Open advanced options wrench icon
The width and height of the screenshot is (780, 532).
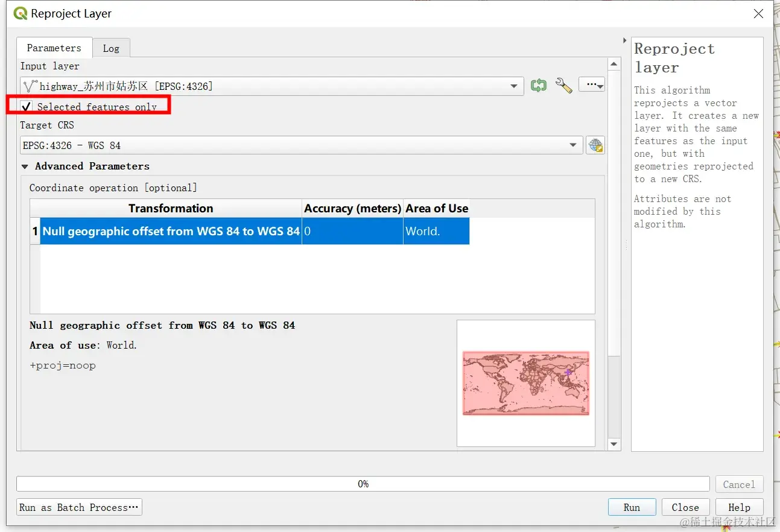pos(563,86)
